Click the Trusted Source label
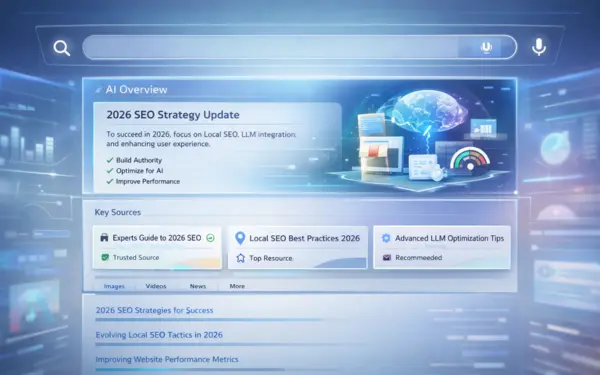This screenshot has width=600, height=375. point(136,258)
